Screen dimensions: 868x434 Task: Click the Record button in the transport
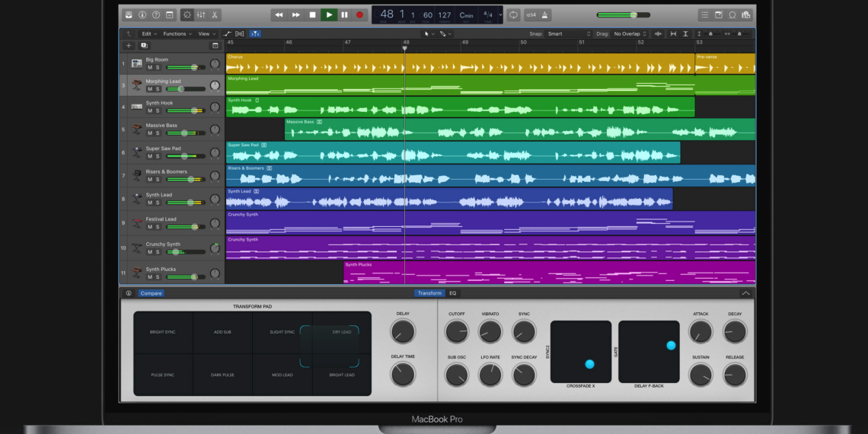pyautogui.click(x=359, y=14)
